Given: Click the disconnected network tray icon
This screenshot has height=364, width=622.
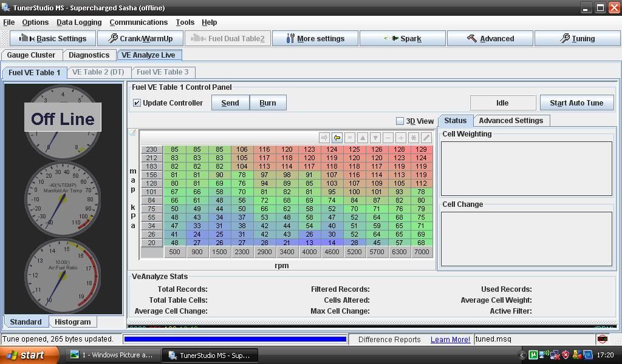Looking at the screenshot, I should click(555, 356).
